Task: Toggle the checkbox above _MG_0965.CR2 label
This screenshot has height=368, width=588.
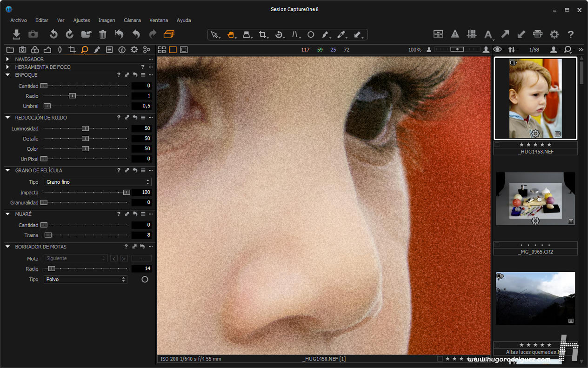Action: [497, 245]
